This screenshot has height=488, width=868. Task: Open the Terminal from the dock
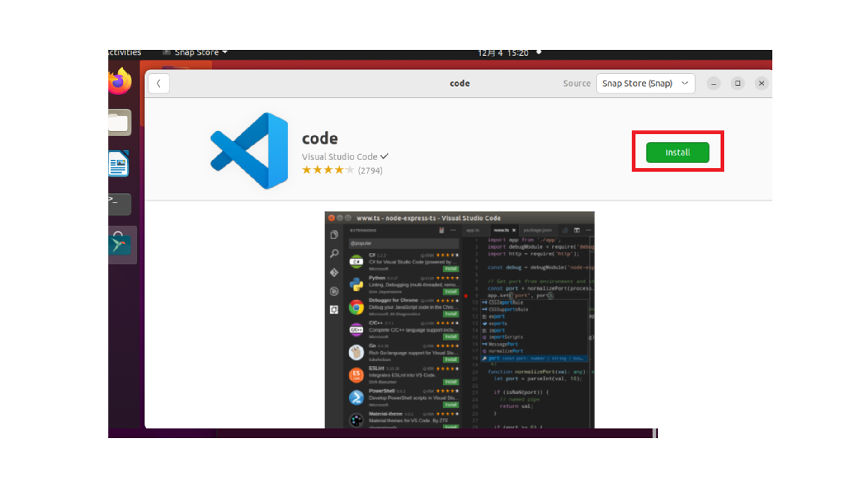119,204
